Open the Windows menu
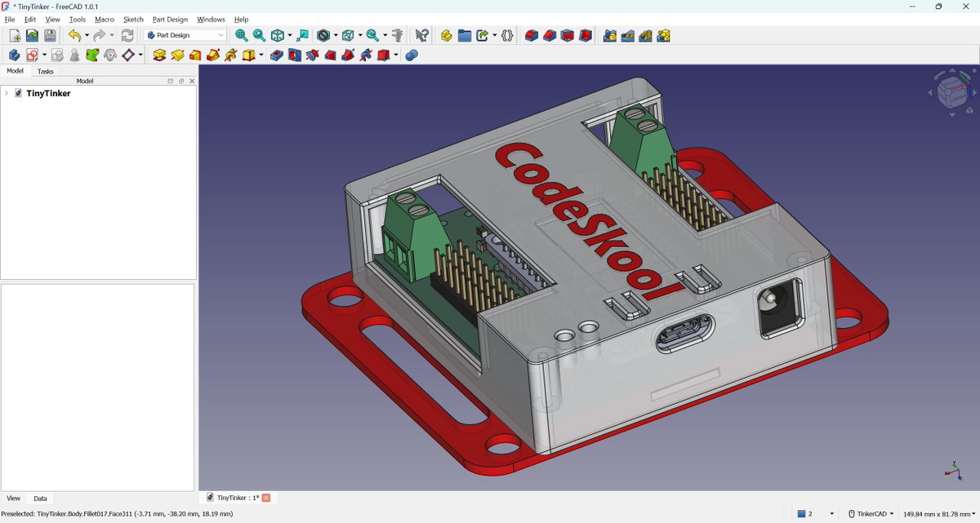Screen dimensions: 980x523 211,19
